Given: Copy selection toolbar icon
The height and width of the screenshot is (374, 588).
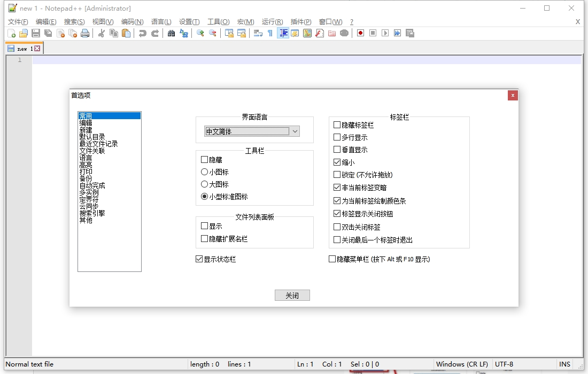Looking at the screenshot, I should [x=114, y=33].
